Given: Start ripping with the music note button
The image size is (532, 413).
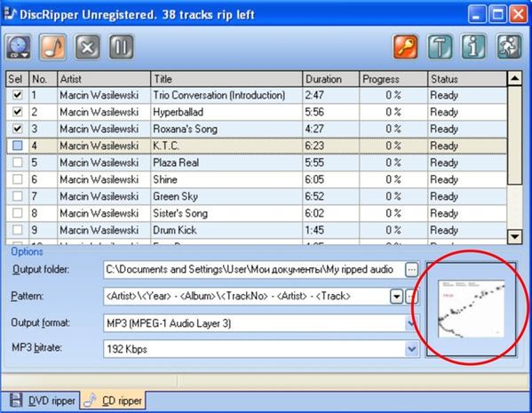Looking at the screenshot, I should pos(52,47).
